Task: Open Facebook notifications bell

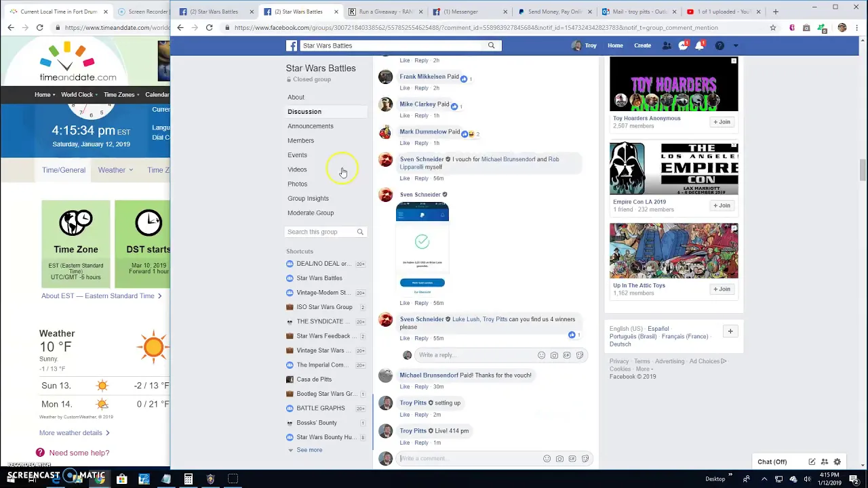Action: tap(699, 45)
